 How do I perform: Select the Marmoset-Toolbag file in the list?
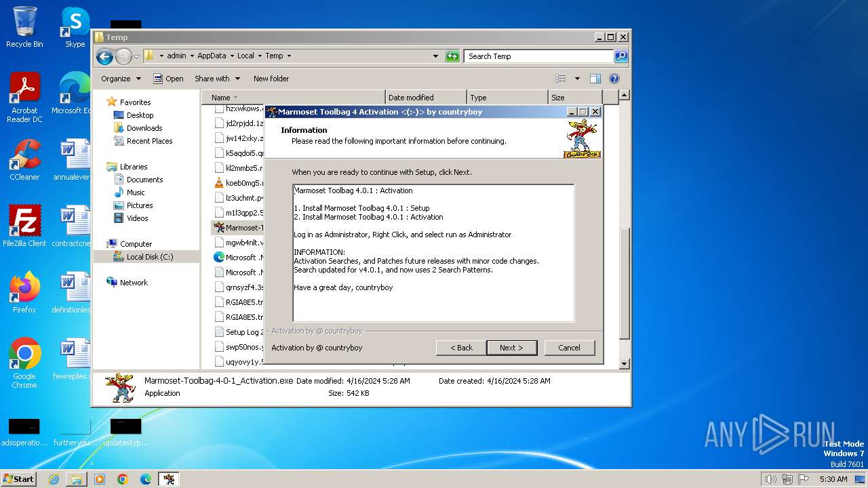[x=238, y=228]
